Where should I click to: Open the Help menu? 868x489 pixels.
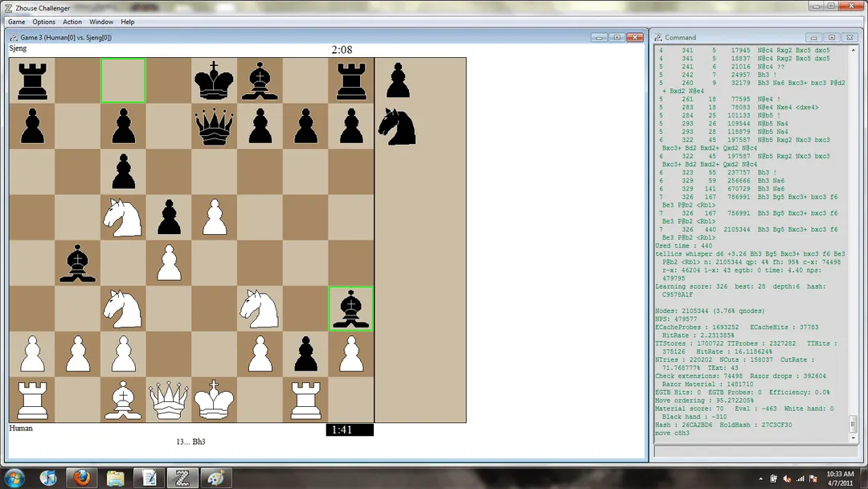pyautogui.click(x=127, y=23)
